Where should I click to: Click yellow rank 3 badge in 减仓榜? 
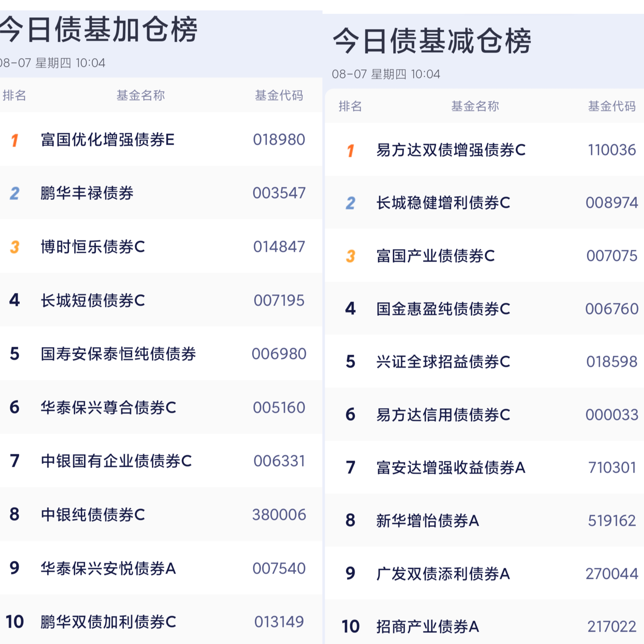click(350, 256)
